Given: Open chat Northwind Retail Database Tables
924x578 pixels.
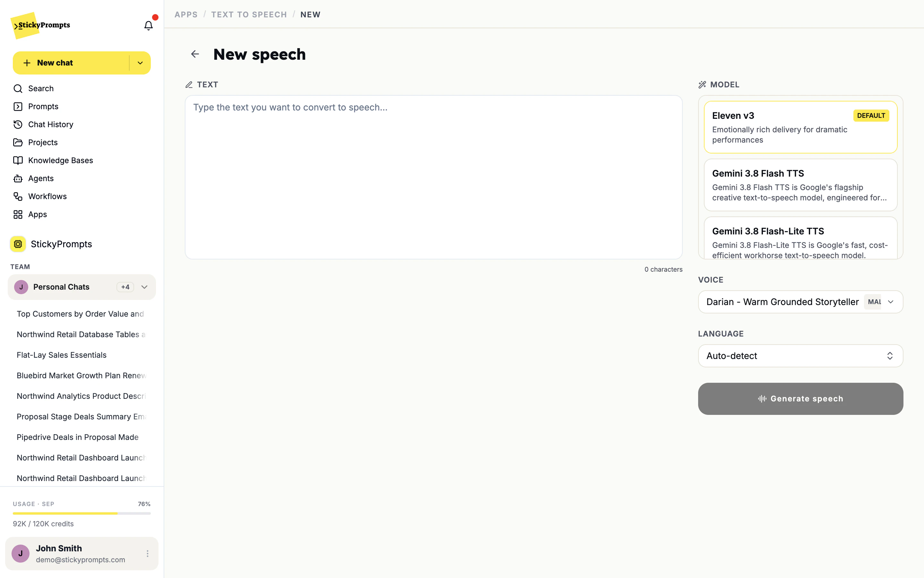Looking at the screenshot, I should tap(81, 335).
